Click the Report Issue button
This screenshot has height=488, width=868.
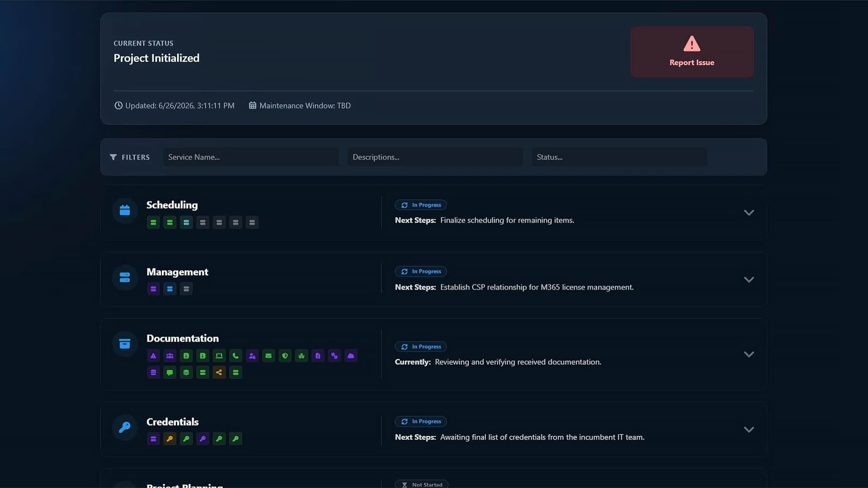click(x=692, y=52)
